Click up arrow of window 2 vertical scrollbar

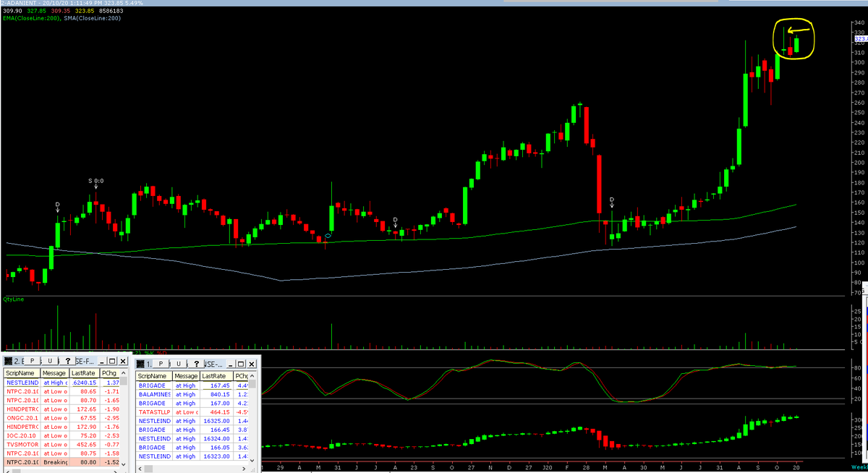(x=124, y=372)
